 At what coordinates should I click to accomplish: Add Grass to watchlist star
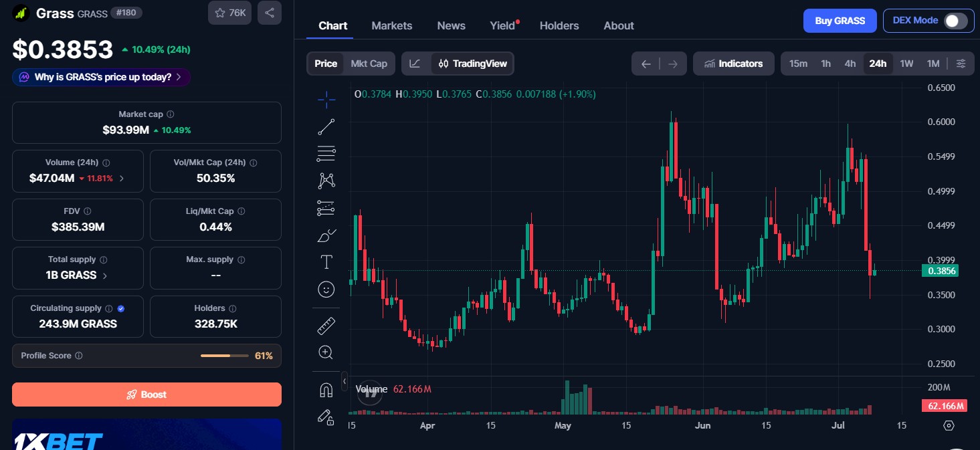pos(229,13)
